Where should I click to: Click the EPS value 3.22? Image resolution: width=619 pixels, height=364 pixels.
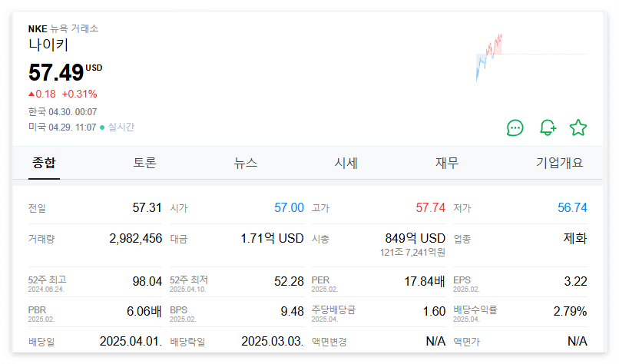575,282
